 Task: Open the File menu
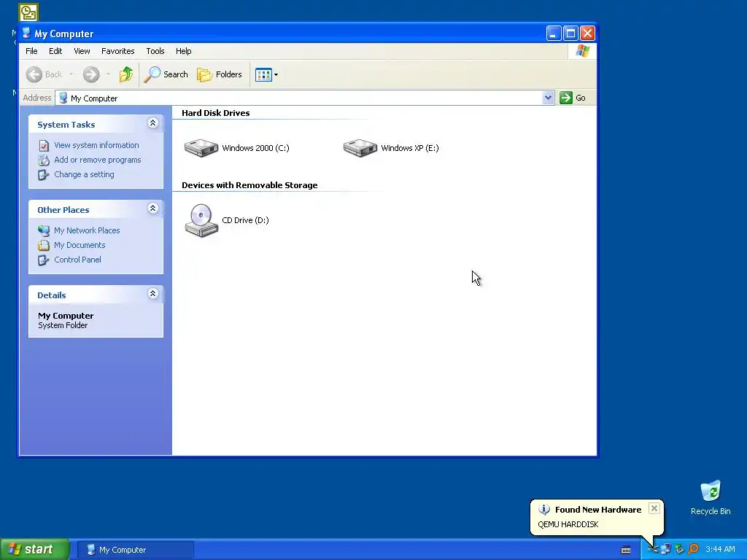[x=31, y=51]
